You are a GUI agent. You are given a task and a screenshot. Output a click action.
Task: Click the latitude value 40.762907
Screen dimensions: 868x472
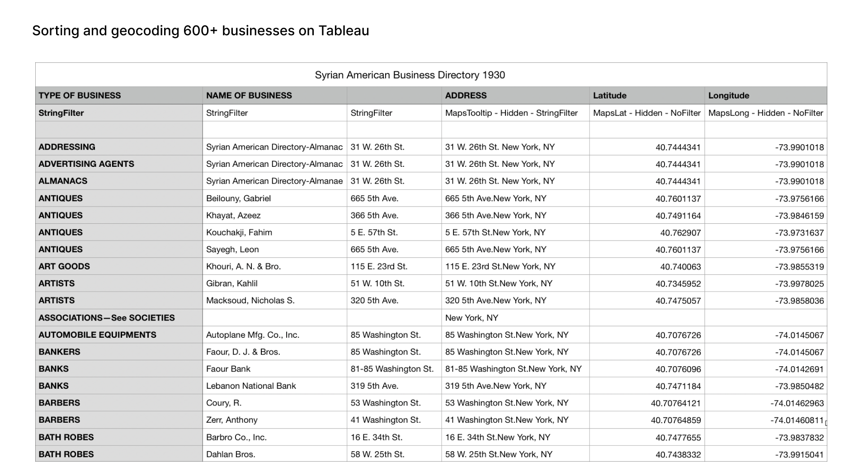pos(680,233)
